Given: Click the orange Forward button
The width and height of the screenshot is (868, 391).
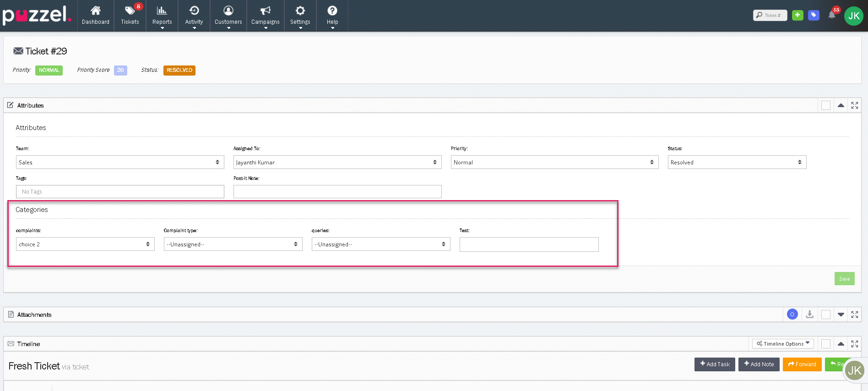Looking at the screenshot, I should point(802,364).
